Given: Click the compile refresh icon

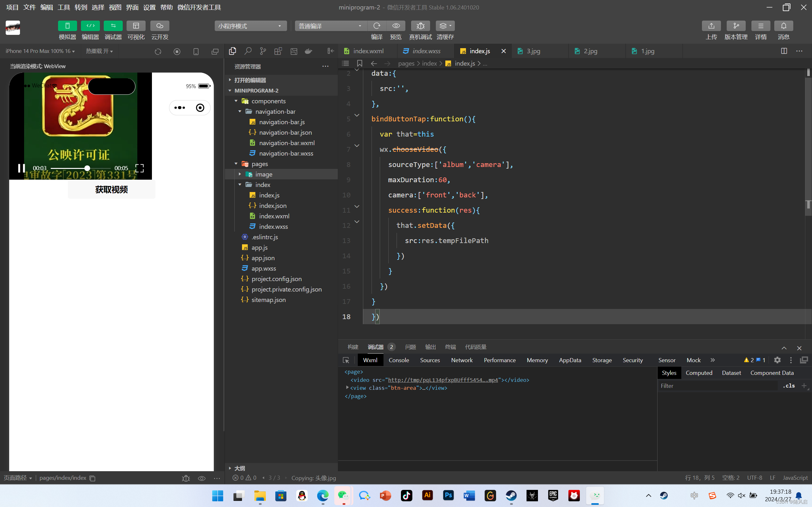Looking at the screenshot, I should click(377, 26).
